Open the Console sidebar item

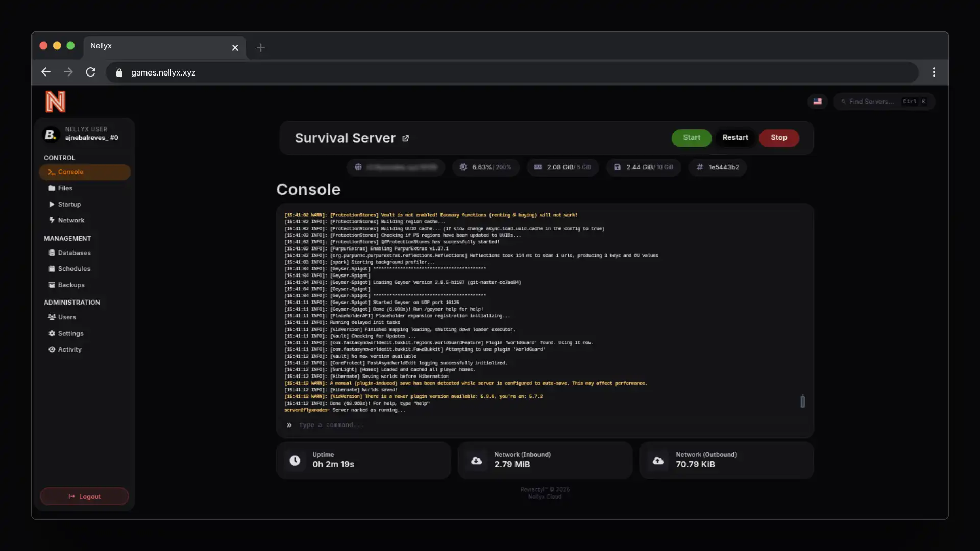(x=85, y=172)
